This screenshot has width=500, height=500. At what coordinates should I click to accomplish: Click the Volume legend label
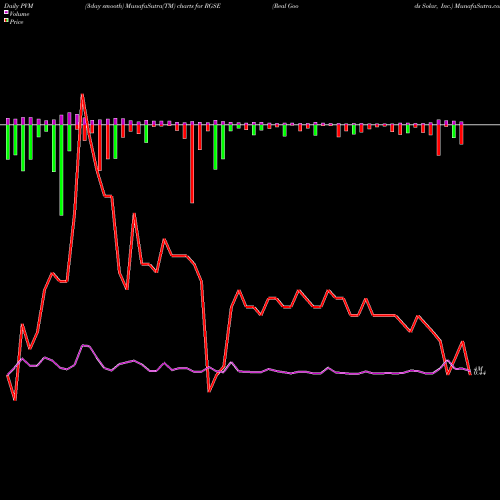coord(19,14)
